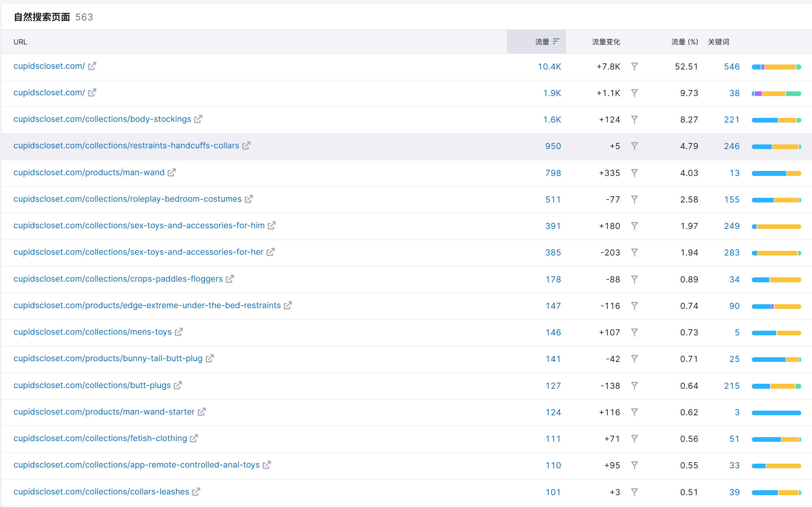Click the sort icon beside 流量 header
The width and height of the screenshot is (812, 507).
[x=556, y=42]
